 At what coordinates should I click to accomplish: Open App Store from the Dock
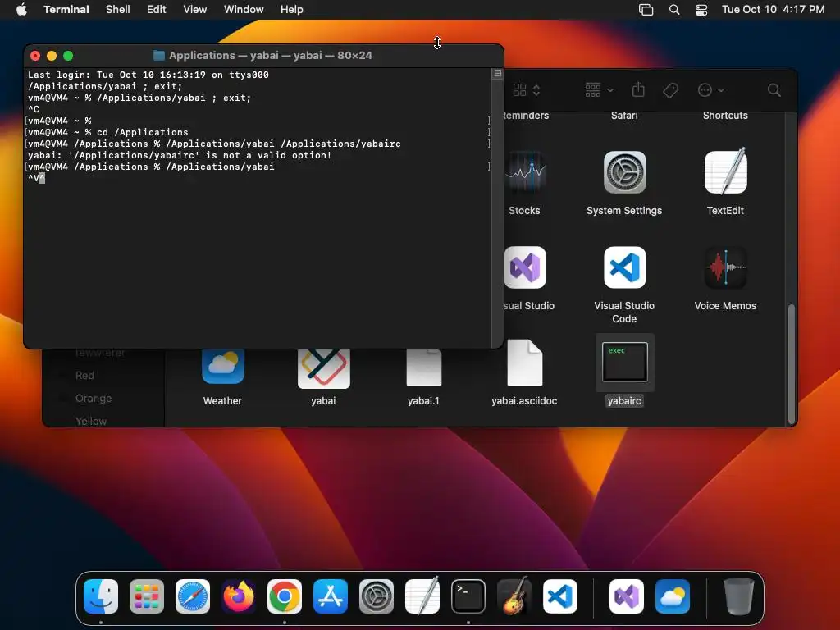331,596
